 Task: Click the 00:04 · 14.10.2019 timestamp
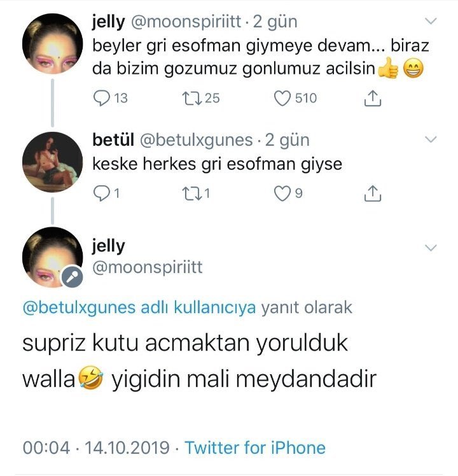[96, 447]
